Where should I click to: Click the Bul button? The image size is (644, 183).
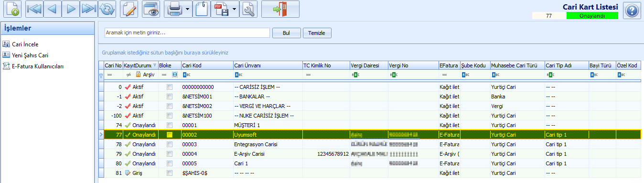pos(287,33)
